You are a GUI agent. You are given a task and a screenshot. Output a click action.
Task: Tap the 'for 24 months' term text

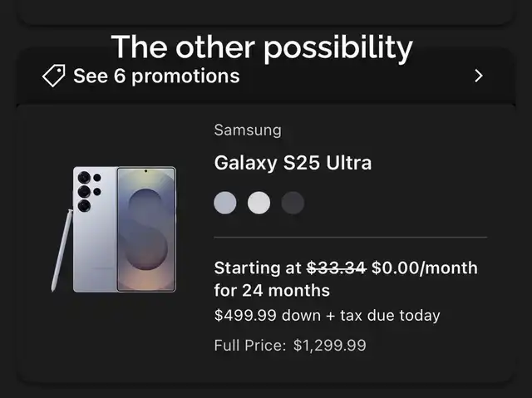pyautogui.click(x=272, y=291)
